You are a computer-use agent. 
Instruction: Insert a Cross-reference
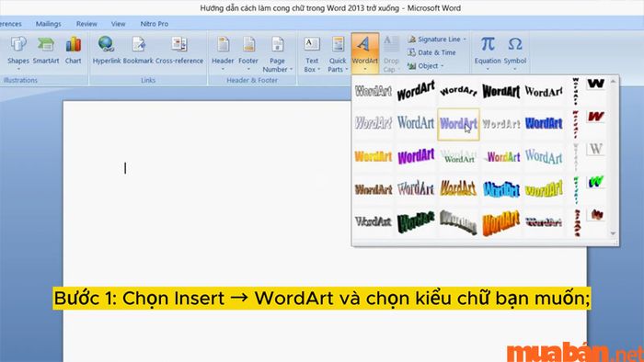click(179, 51)
